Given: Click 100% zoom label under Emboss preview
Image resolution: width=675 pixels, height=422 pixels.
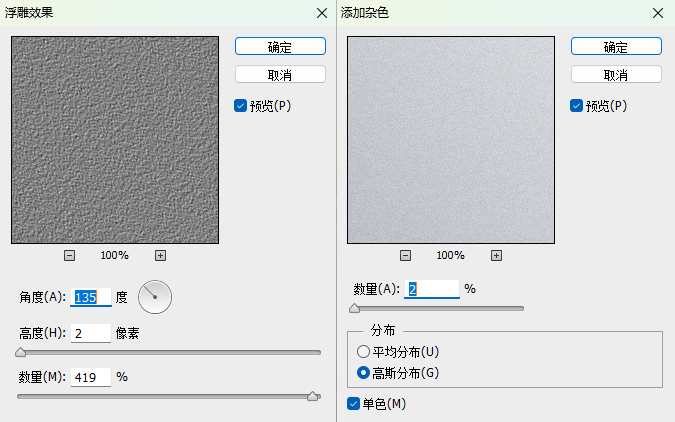Looking at the screenshot, I should (115, 255).
